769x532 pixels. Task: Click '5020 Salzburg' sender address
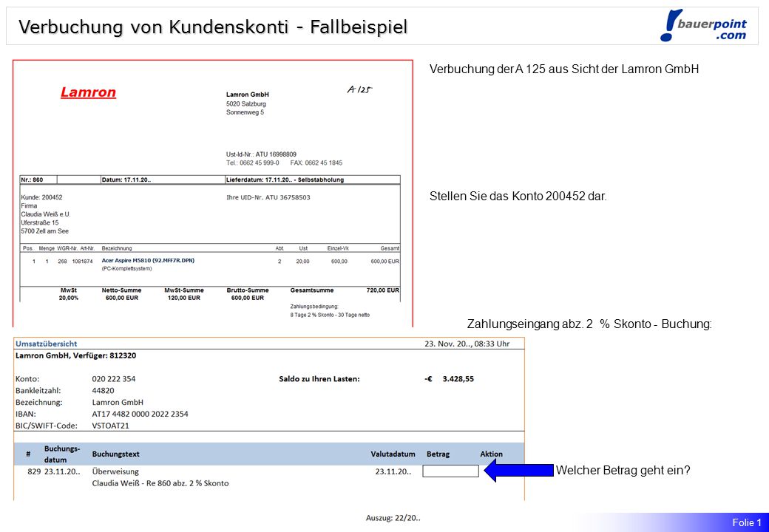pyautogui.click(x=246, y=104)
